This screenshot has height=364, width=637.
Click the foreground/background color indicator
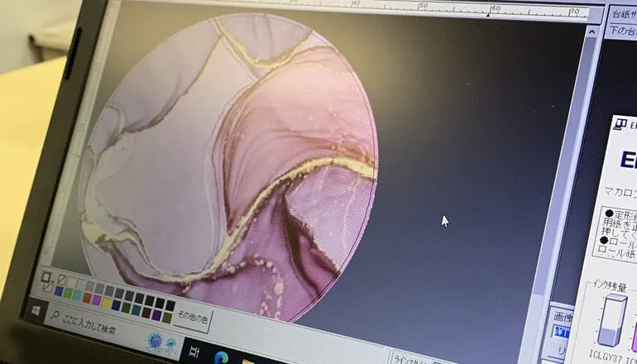coord(47,279)
